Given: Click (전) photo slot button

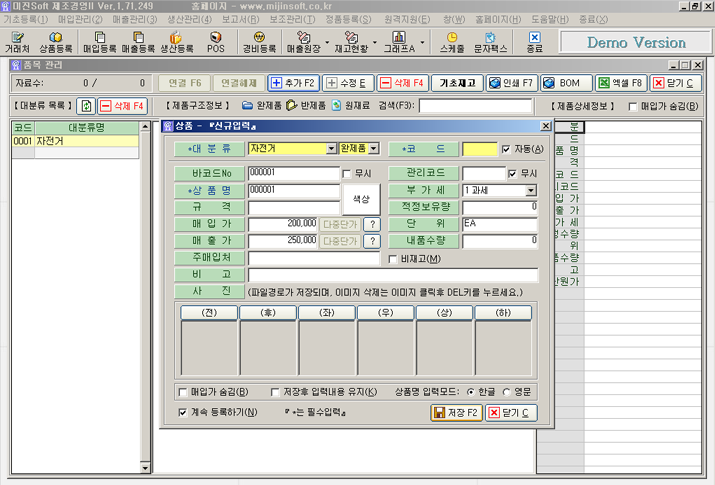Looking at the screenshot, I should click(209, 313).
